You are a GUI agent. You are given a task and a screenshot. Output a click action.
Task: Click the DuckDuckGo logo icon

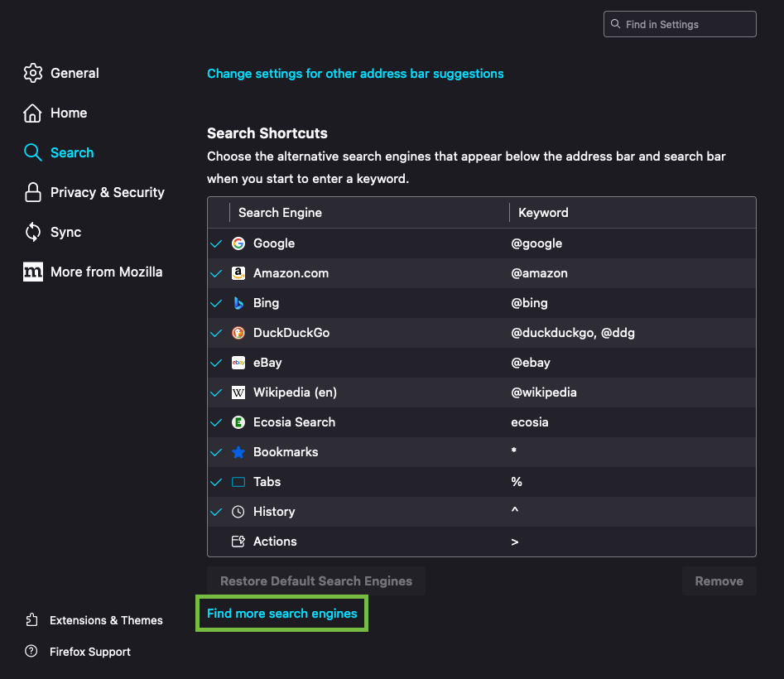tap(238, 333)
